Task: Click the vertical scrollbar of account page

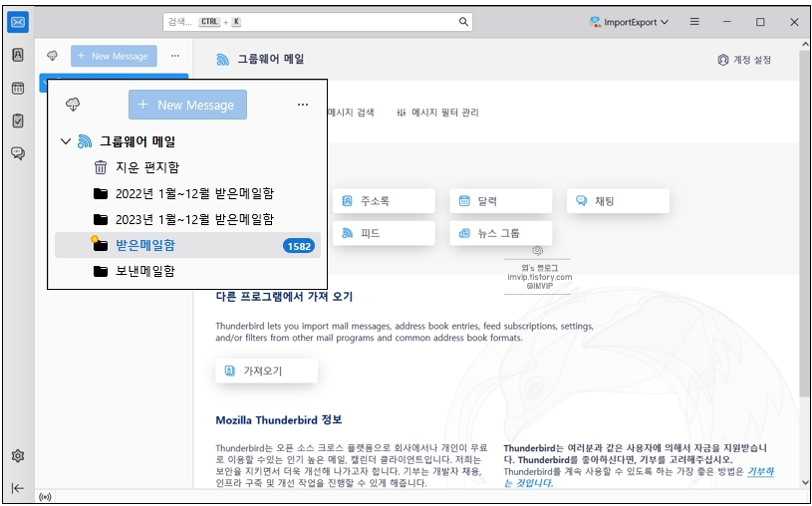Action: 804,223
